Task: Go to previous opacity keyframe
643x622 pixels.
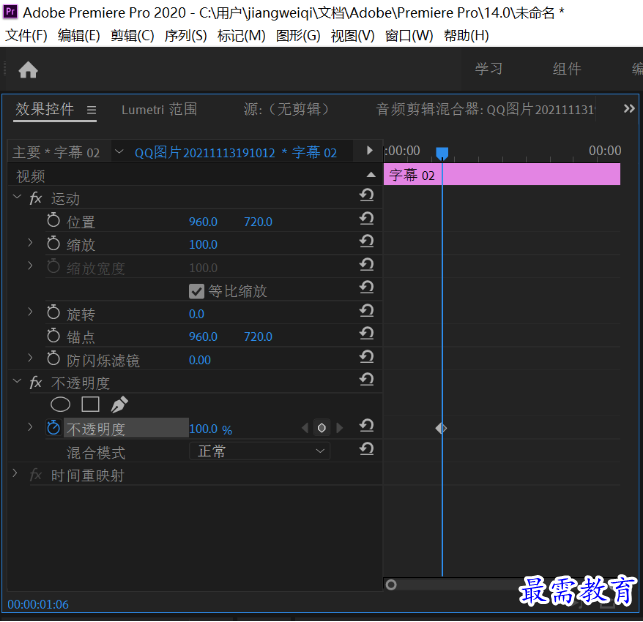Action: [305, 428]
